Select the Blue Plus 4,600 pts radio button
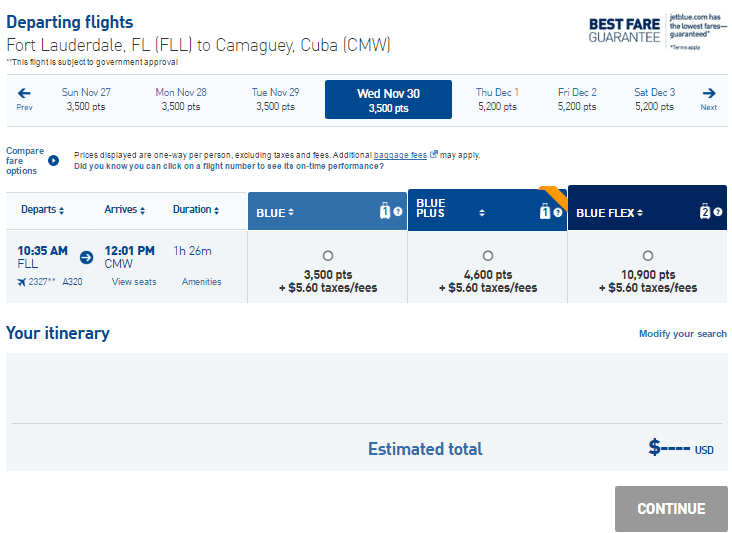This screenshot has width=732, height=533. coord(488,256)
